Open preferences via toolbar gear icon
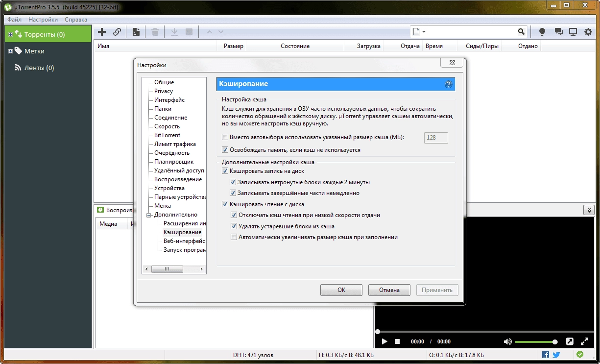The image size is (600, 364). click(588, 32)
